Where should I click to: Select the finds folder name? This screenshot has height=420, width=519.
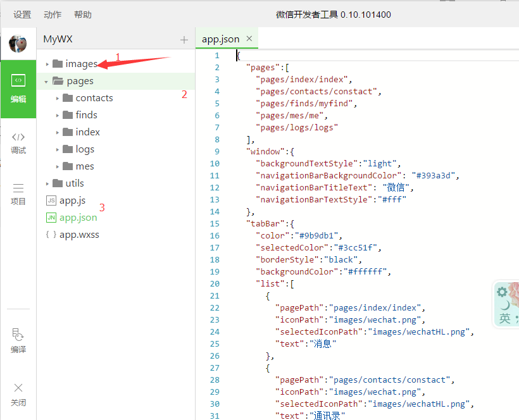click(x=86, y=114)
